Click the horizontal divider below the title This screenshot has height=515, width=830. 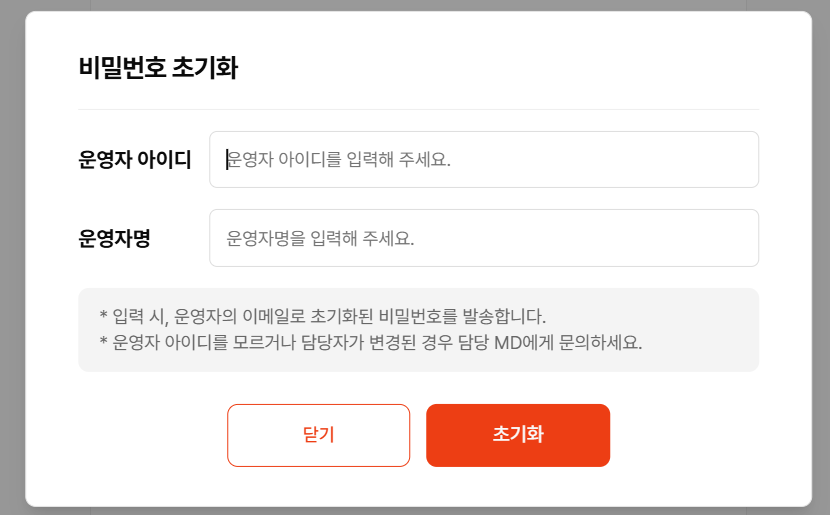click(x=418, y=109)
